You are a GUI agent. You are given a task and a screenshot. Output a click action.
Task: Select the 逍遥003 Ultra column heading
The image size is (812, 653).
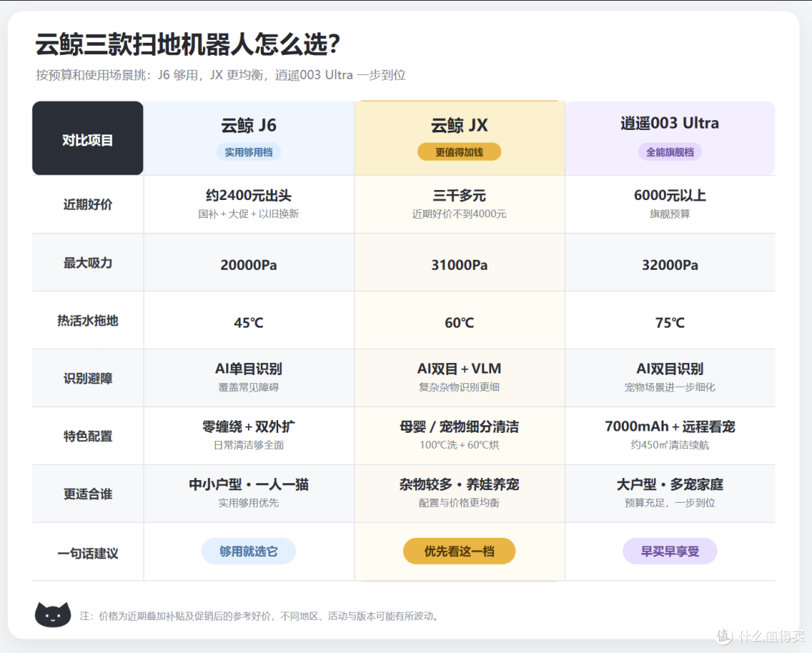(670, 123)
